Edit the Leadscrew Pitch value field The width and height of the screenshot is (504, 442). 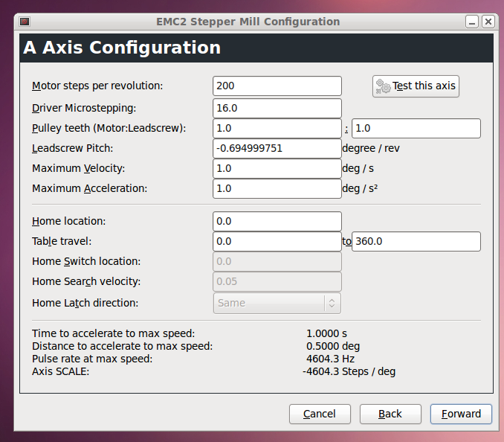277,148
